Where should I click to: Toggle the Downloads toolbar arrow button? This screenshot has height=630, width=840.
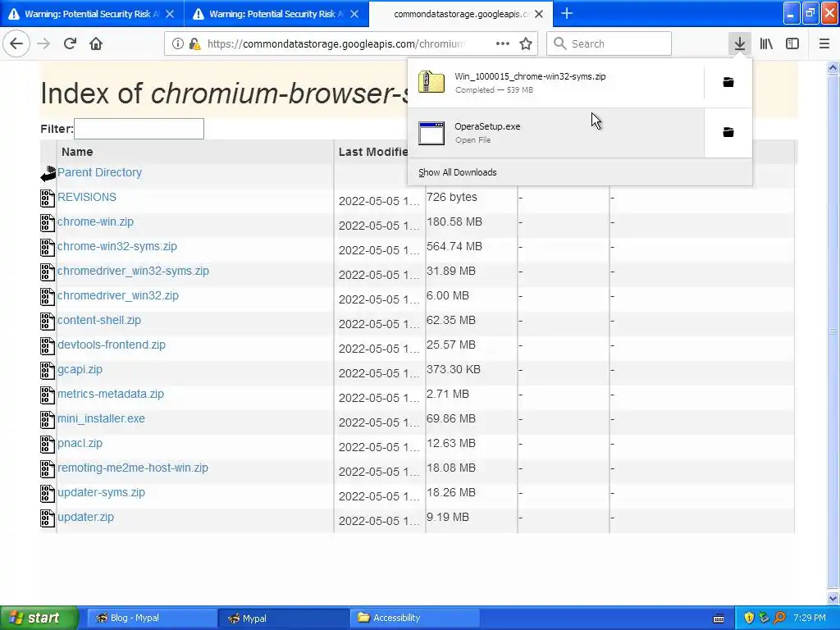coord(739,43)
